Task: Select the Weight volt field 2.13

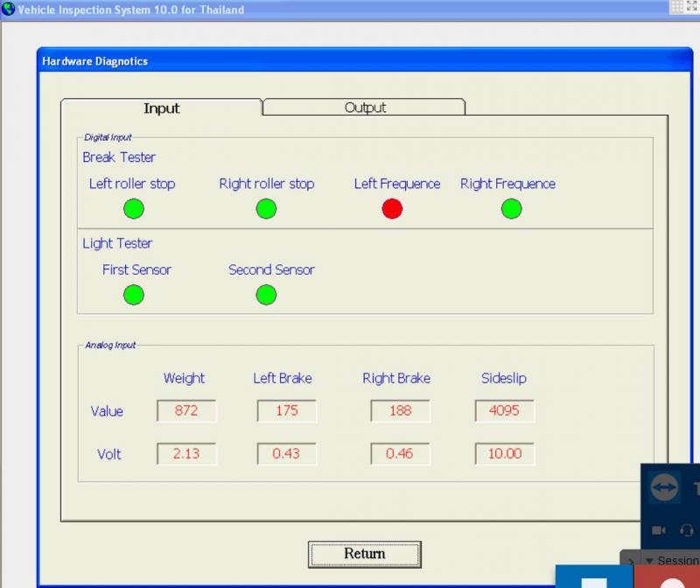Action: point(186,453)
